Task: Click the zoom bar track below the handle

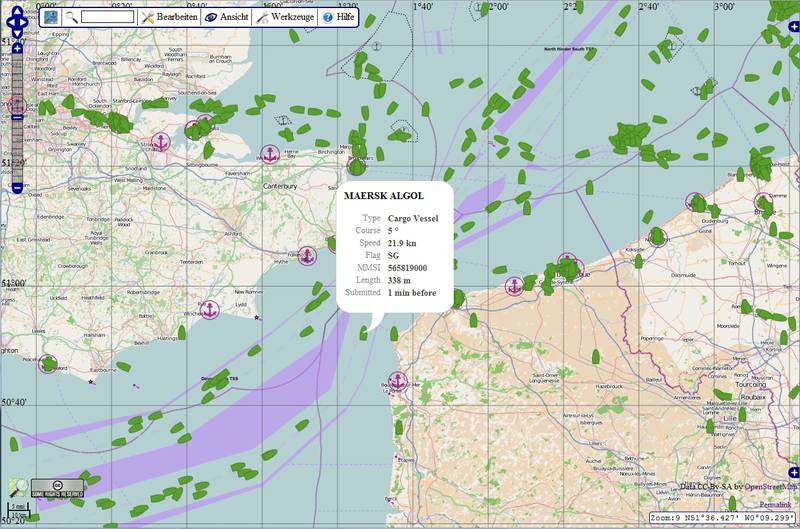Action: click(x=17, y=152)
